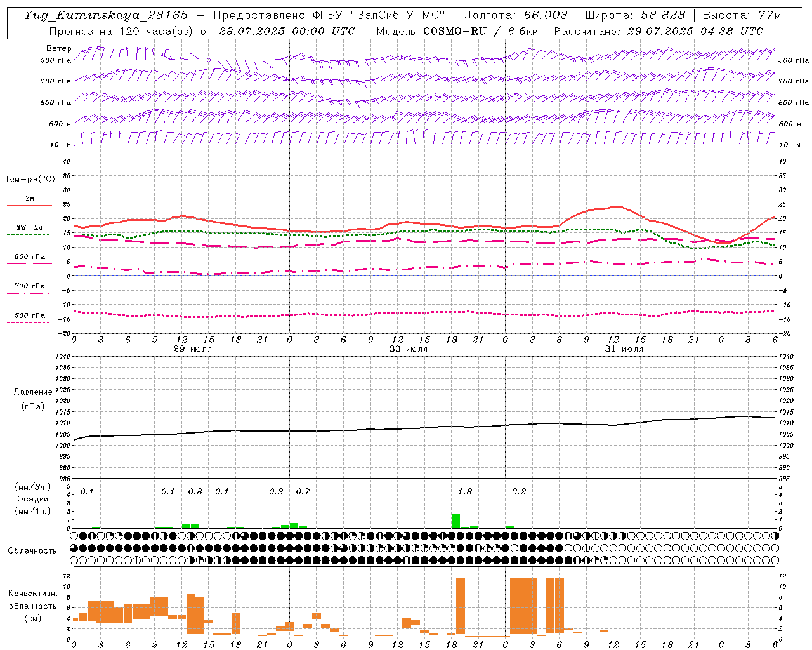This screenshot has width=812, height=650.
Task: Select the provider text ФГБУ "ЗапСиб УГМС"
Action: pos(379,15)
